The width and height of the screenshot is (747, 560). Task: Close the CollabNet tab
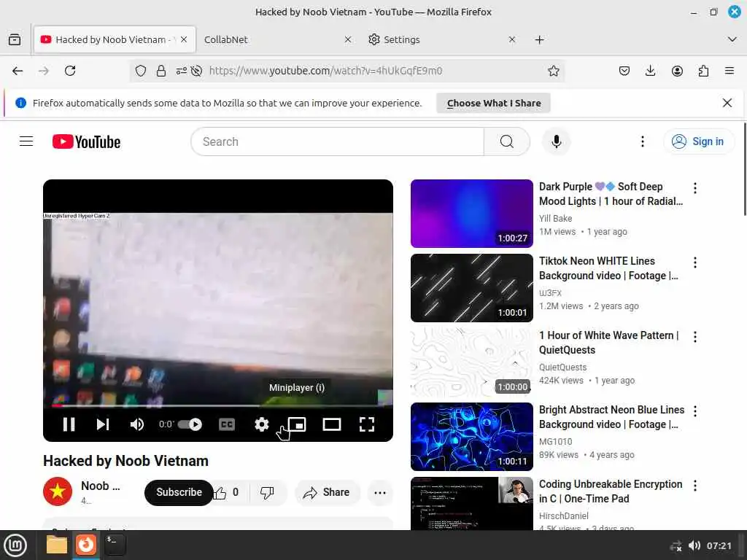[x=348, y=39]
